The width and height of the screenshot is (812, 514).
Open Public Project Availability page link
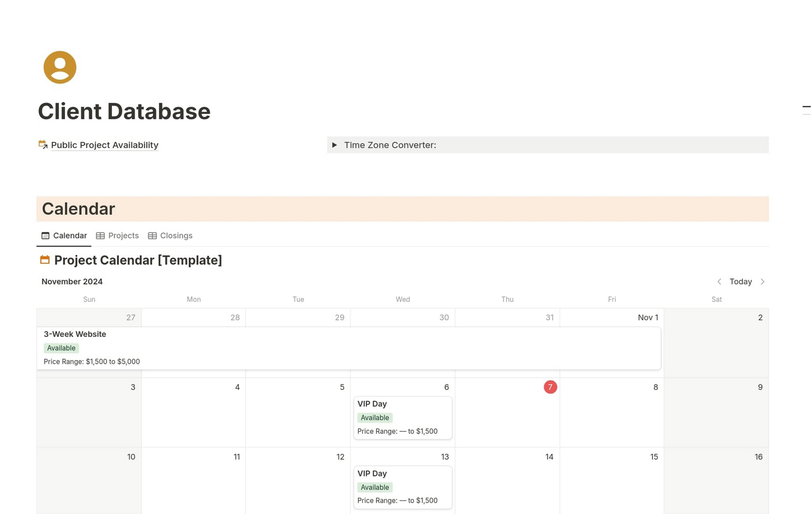(x=105, y=145)
